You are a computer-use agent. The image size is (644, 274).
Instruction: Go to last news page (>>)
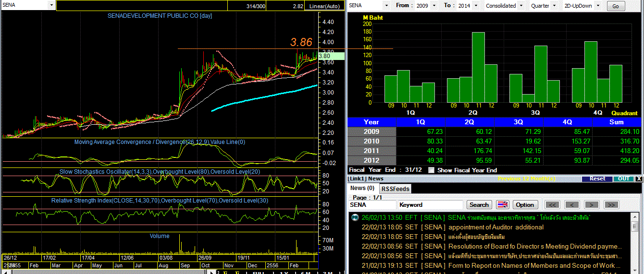pyautogui.click(x=611, y=205)
